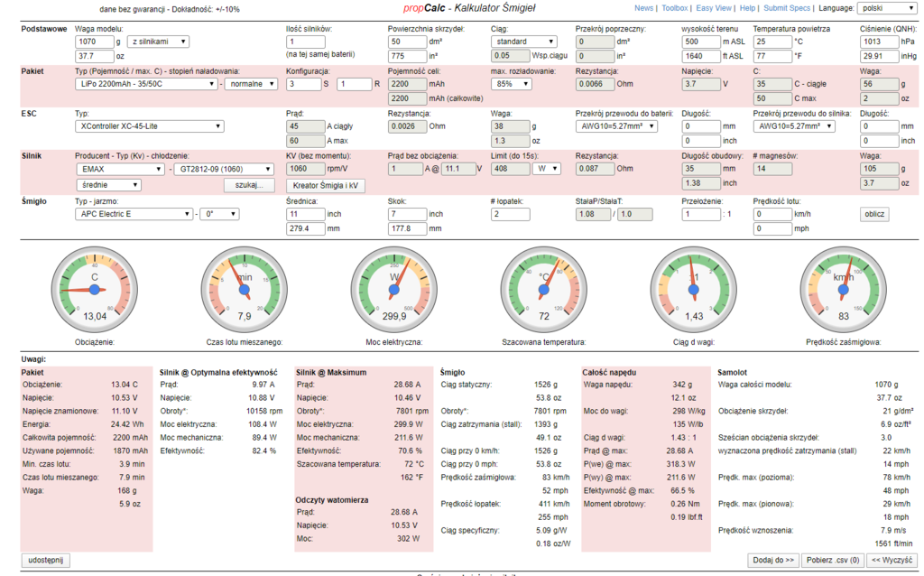Click the Pobierz .csv (0) button

(832, 560)
